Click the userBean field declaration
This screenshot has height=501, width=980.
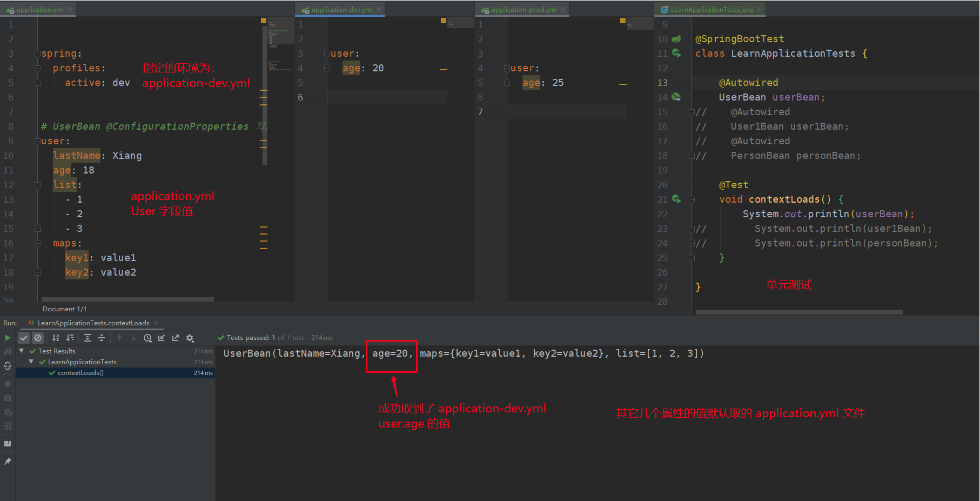(772, 97)
